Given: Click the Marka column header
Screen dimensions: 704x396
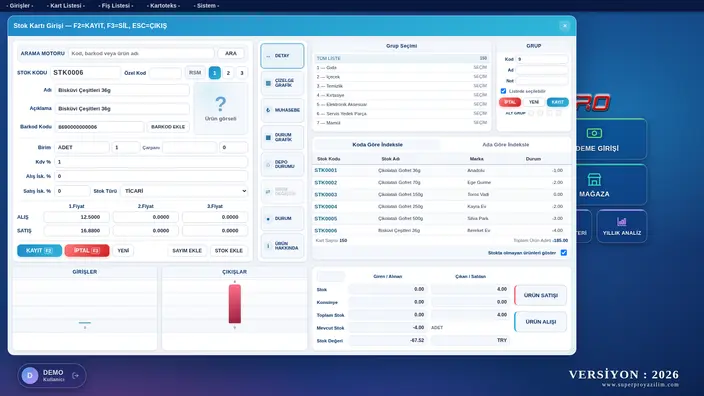Looking at the screenshot, I should [x=476, y=159].
